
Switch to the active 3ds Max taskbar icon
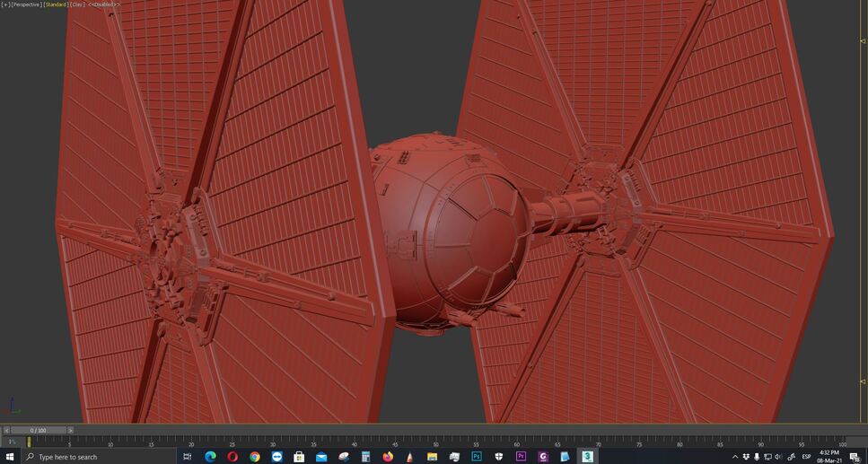click(587, 457)
